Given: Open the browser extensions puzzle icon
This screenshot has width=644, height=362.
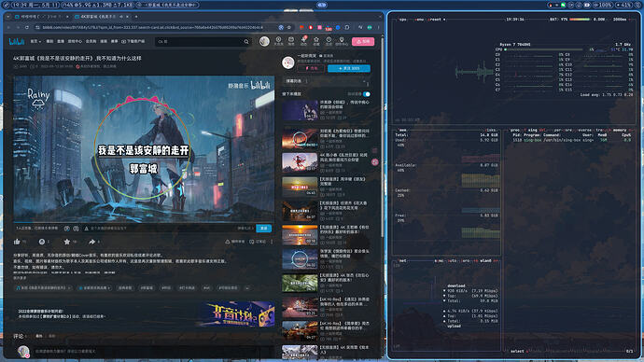Looking at the screenshot, I should [347, 27].
